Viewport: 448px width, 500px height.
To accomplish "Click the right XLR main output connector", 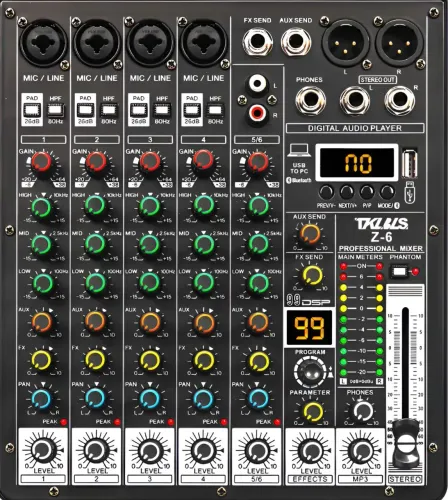I will pos(399,44).
